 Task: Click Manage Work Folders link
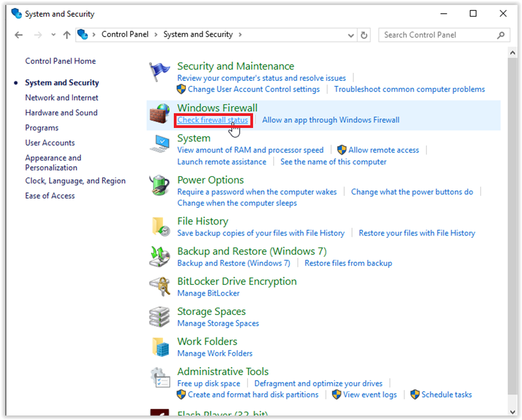215,353
